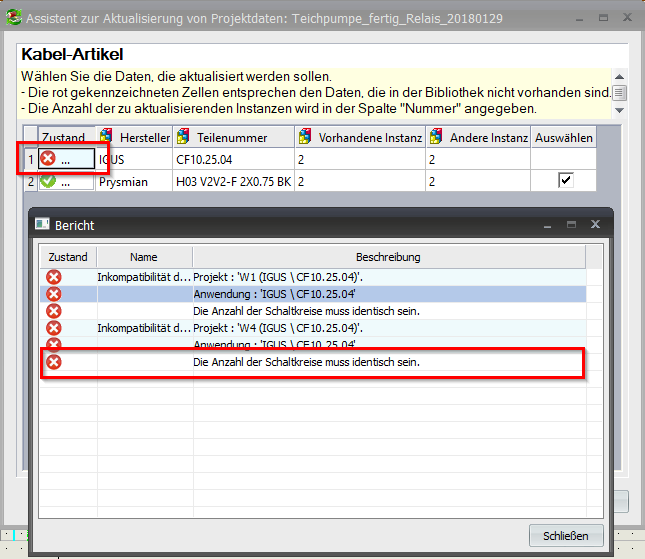Select part number H03 V2V2-F 2X0.75 BK cell
This screenshot has width=645, height=559.
232,181
